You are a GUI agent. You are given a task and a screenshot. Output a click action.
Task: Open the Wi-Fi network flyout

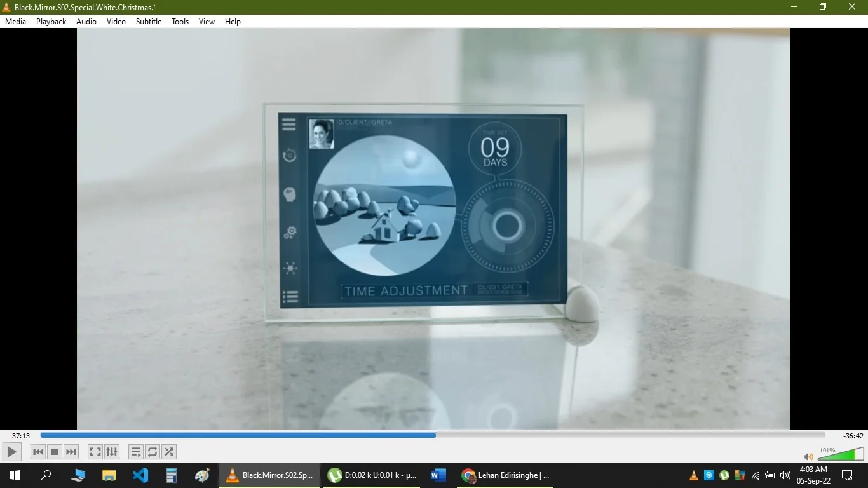(756, 475)
